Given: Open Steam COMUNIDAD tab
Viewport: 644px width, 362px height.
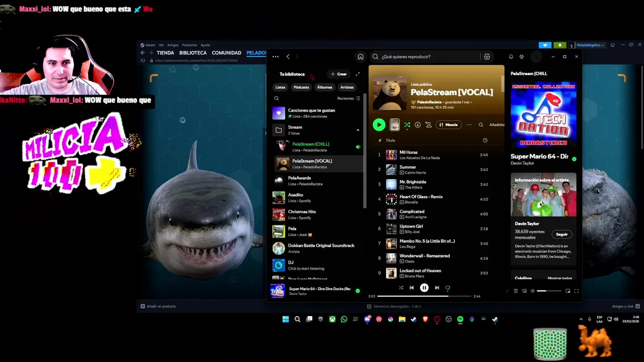Looking at the screenshot, I should (226, 53).
